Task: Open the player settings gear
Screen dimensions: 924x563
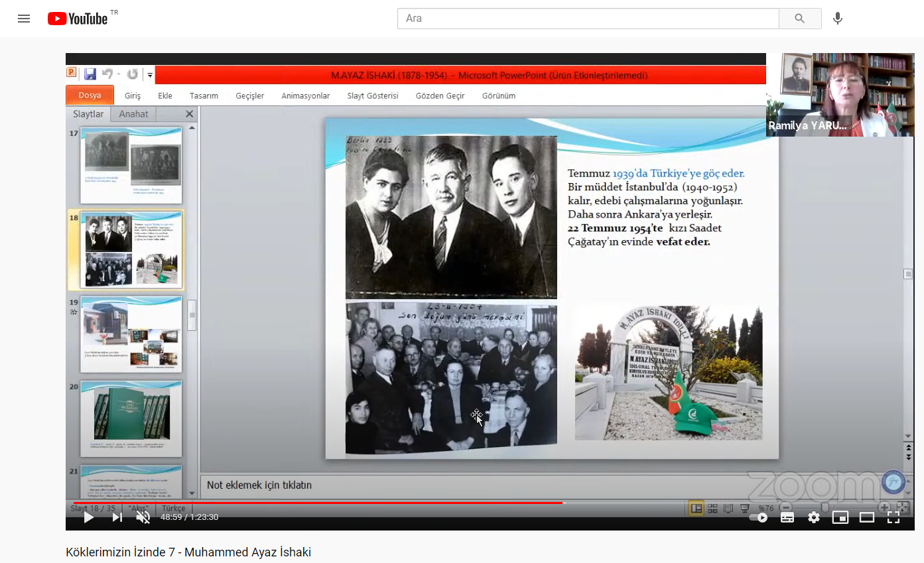Action: point(814,517)
